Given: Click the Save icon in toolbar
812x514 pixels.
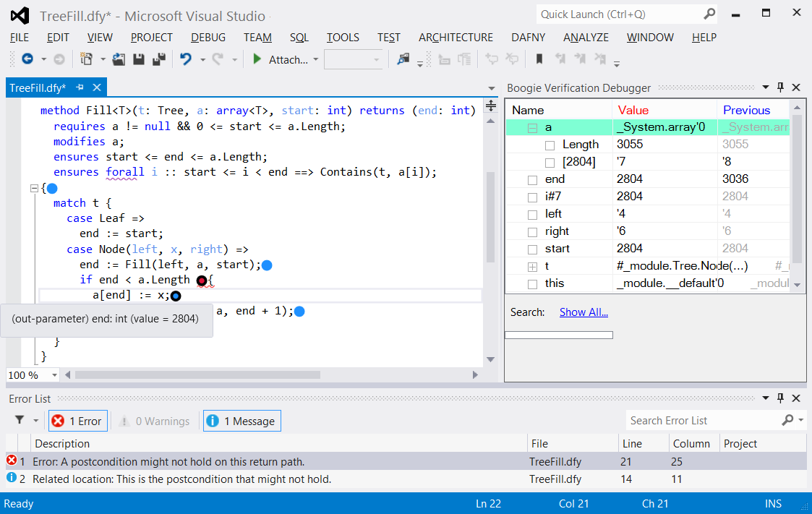Looking at the screenshot, I should (139, 59).
